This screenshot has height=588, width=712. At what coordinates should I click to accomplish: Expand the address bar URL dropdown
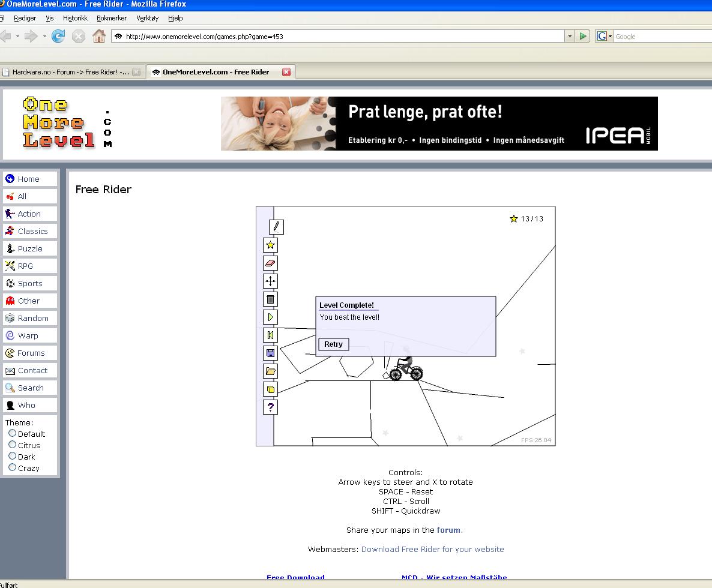[570, 36]
